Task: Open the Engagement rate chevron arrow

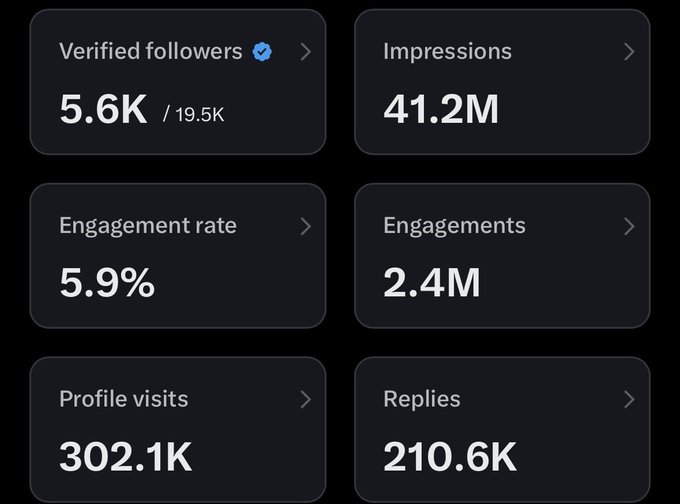Action: click(x=306, y=226)
